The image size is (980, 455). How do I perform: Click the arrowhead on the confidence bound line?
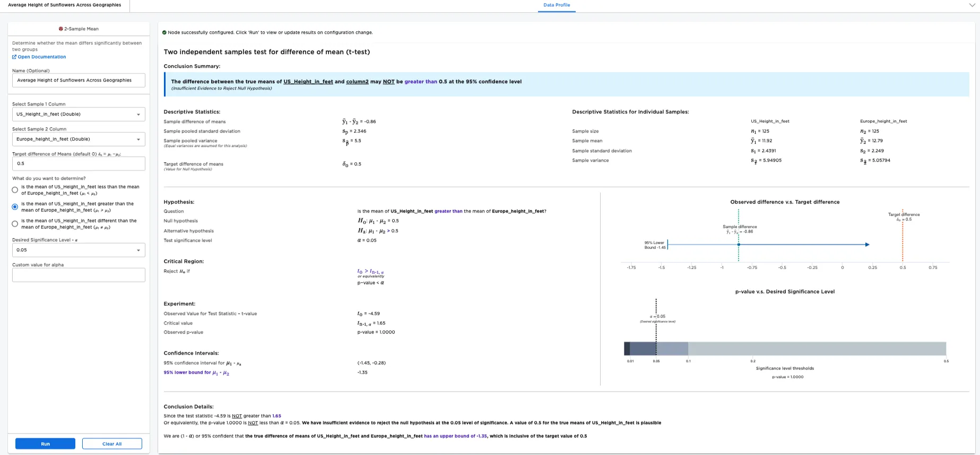click(x=867, y=244)
